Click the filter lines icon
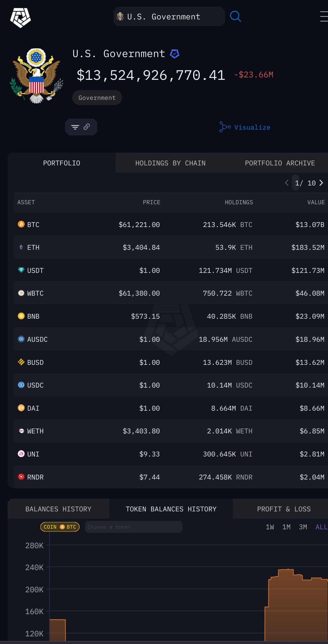Screen dimensions: 328x644 75,127
